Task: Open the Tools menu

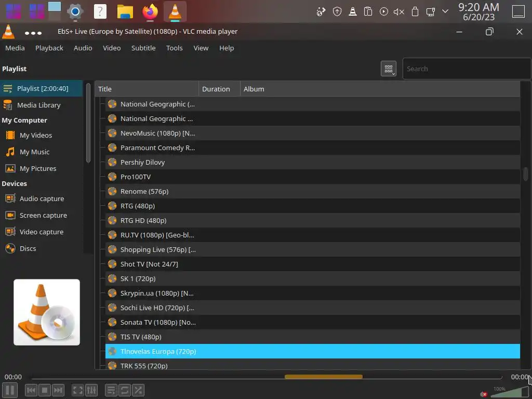Action: (x=175, y=48)
